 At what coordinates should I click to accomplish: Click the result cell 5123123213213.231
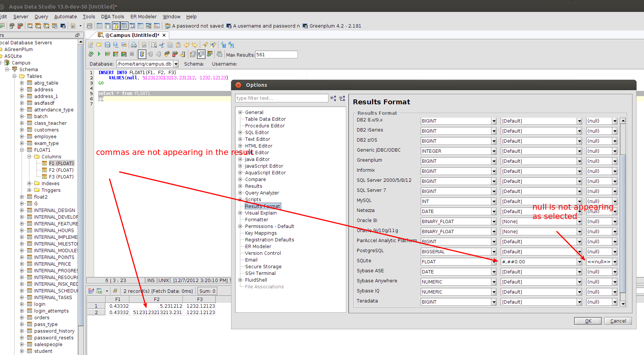[x=157, y=313]
